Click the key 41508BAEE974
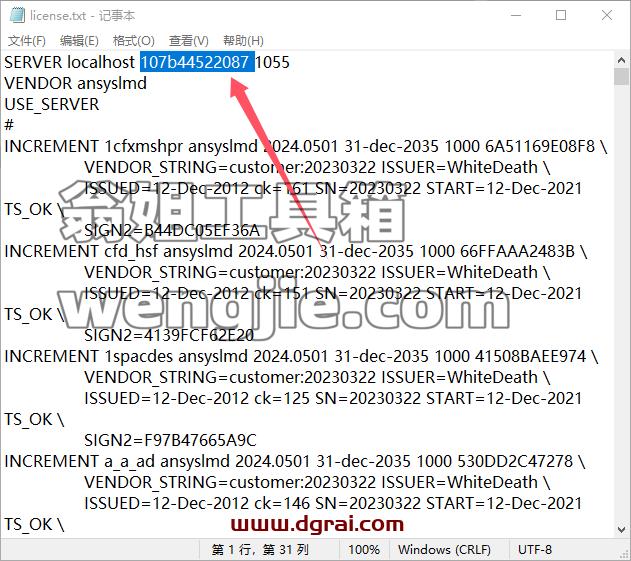Screen dimensions: 631x561 tap(530, 356)
